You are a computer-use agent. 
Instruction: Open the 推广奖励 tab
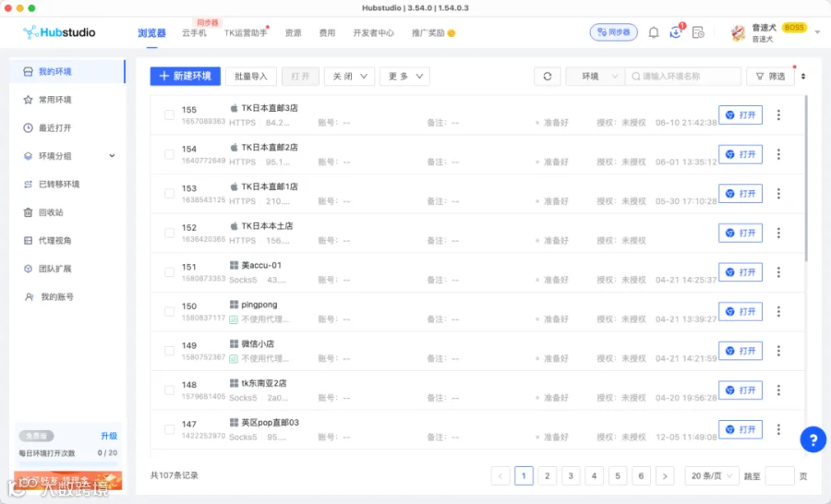[x=433, y=33]
